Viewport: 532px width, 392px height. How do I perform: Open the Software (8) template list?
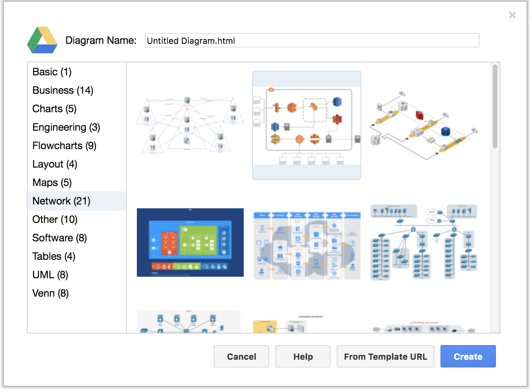tap(60, 238)
